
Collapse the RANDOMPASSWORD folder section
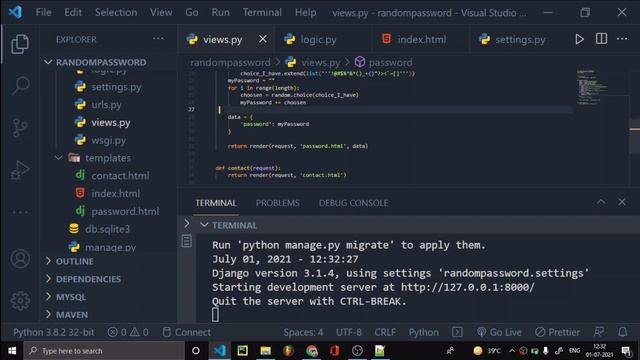tap(101, 62)
